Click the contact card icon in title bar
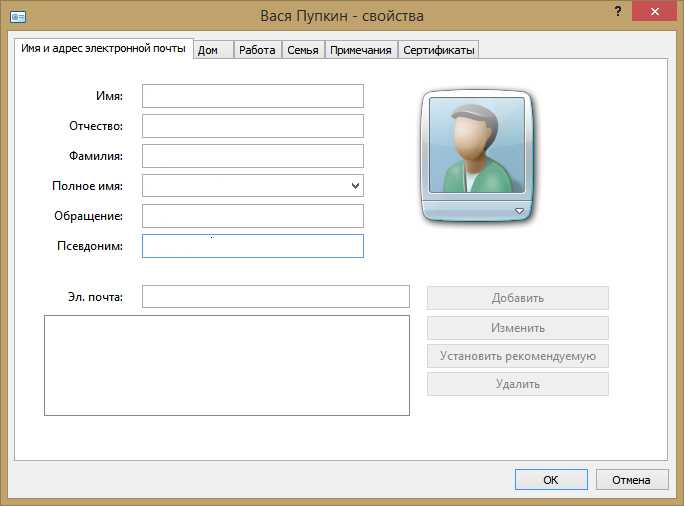 click(18, 17)
